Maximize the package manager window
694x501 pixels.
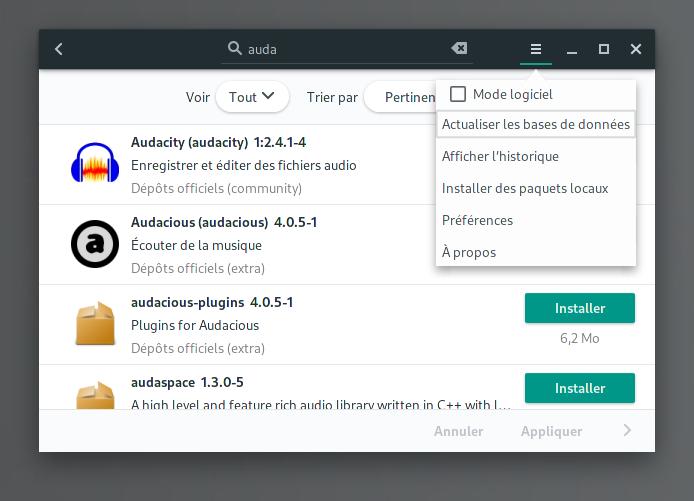click(x=604, y=49)
